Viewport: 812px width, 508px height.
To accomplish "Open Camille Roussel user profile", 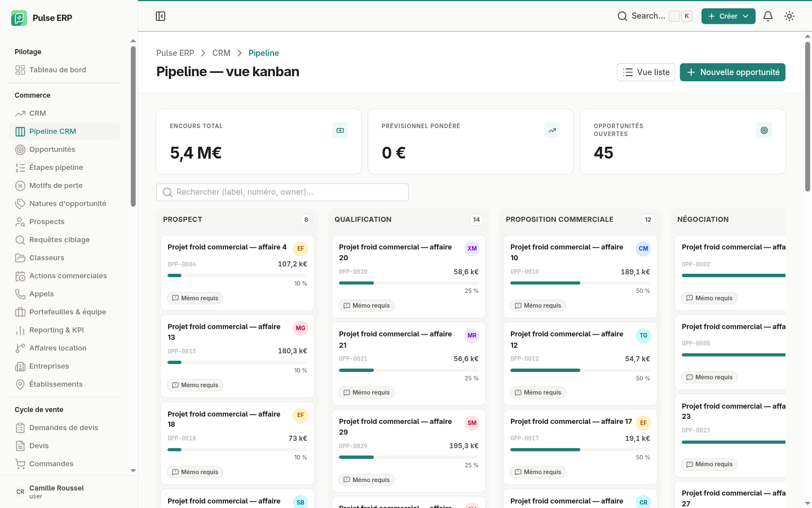I will 69,492.
